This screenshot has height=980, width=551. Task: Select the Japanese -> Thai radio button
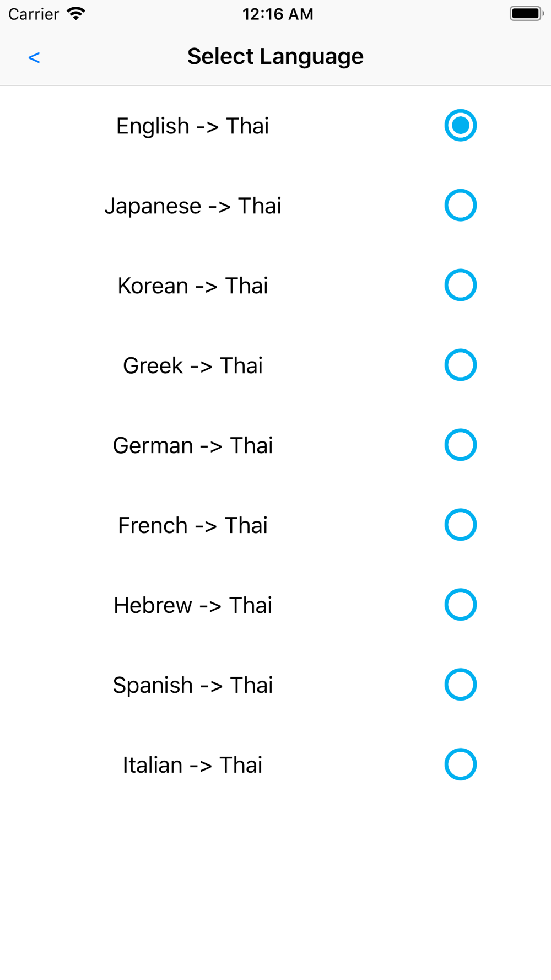pos(460,206)
